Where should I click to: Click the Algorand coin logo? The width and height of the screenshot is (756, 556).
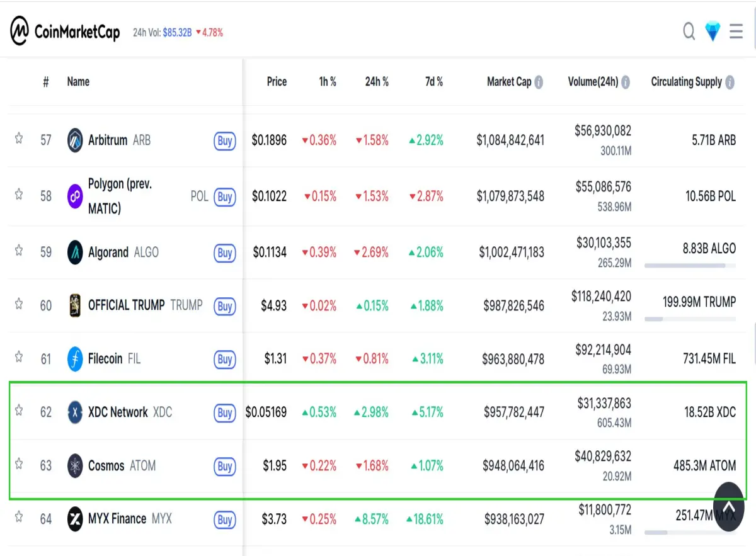point(75,252)
